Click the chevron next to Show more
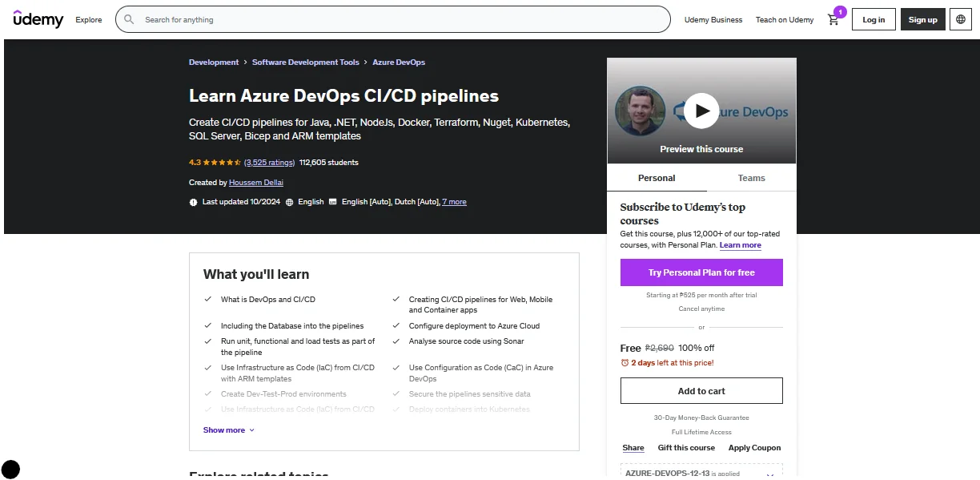Viewport: 980px width, 480px height. (x=251, y=430)
